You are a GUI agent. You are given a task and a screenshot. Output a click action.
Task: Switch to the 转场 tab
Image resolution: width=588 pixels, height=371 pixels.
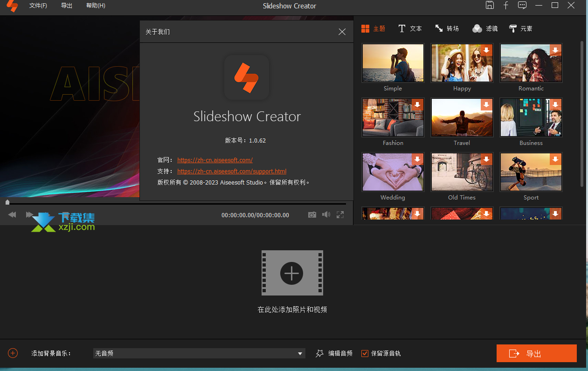tap(447, 28)
